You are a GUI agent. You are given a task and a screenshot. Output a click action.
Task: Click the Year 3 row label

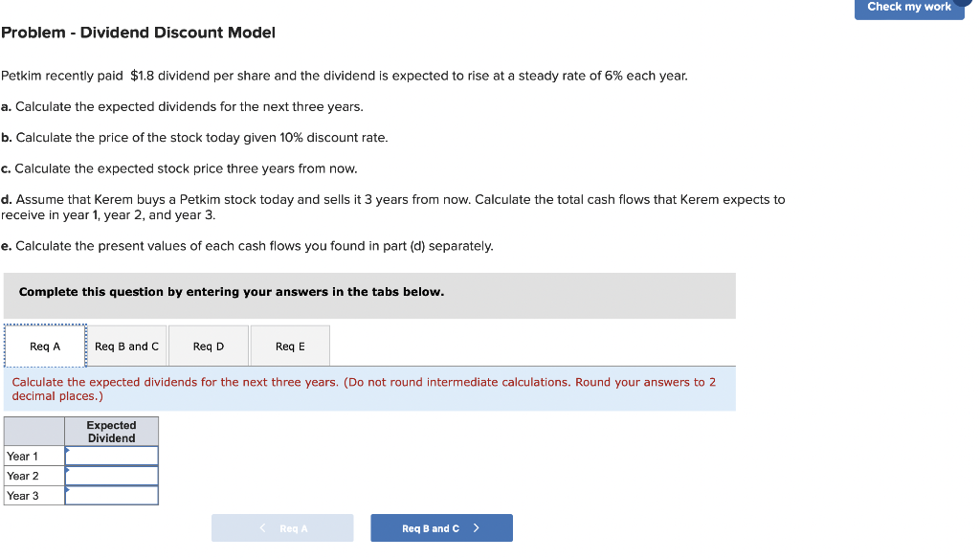click(x=23, y=495)
